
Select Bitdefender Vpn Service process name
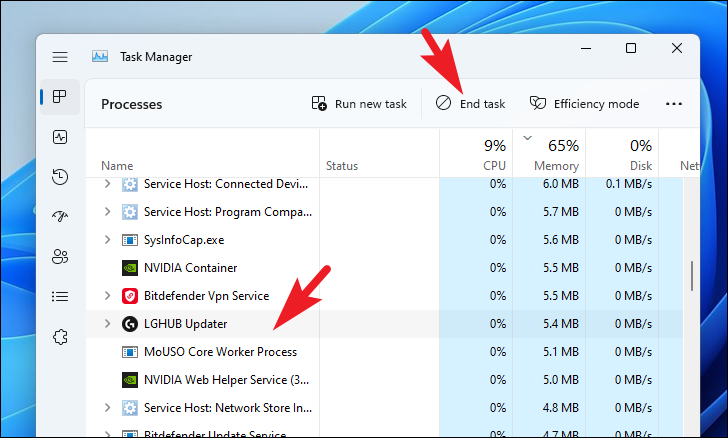click(206, 296)
